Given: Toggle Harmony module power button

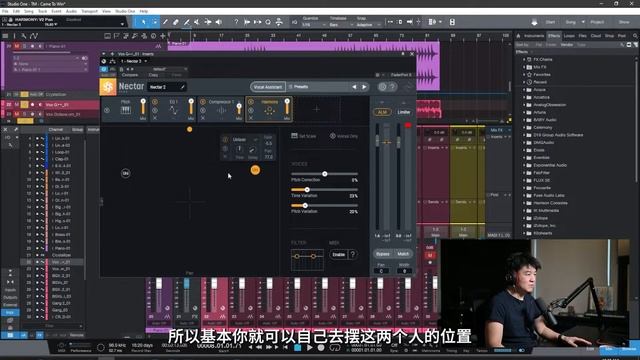Looking at the screenshot, I should click(251, 102).
